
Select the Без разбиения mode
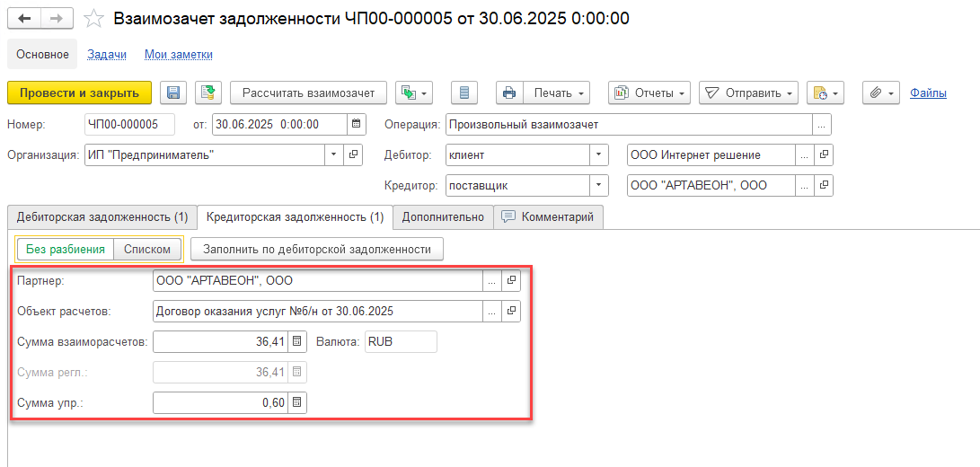coord(66,249)
